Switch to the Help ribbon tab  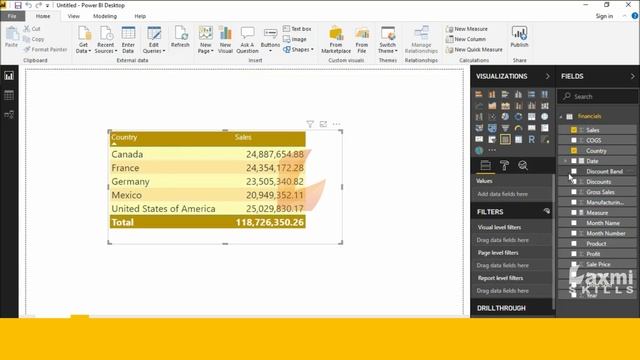[x=140, y=16]
